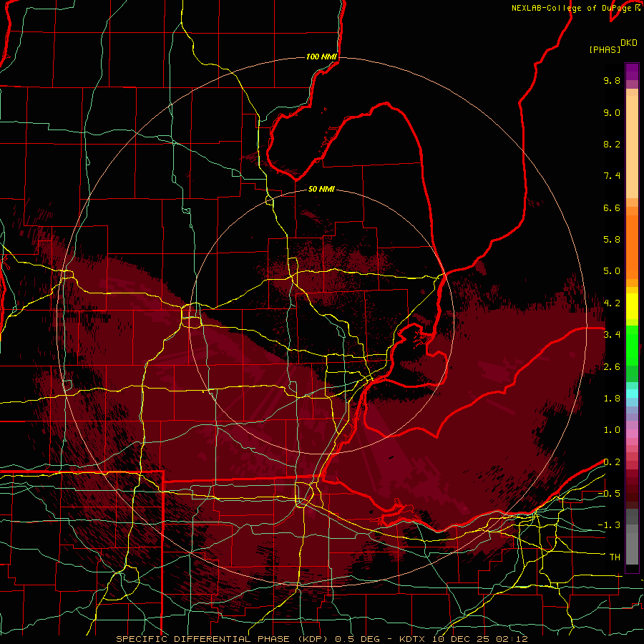The width and height of the screenshot is (644, 644).
Task: Click the 2.6 scale value
Action: tap(612, 367)
